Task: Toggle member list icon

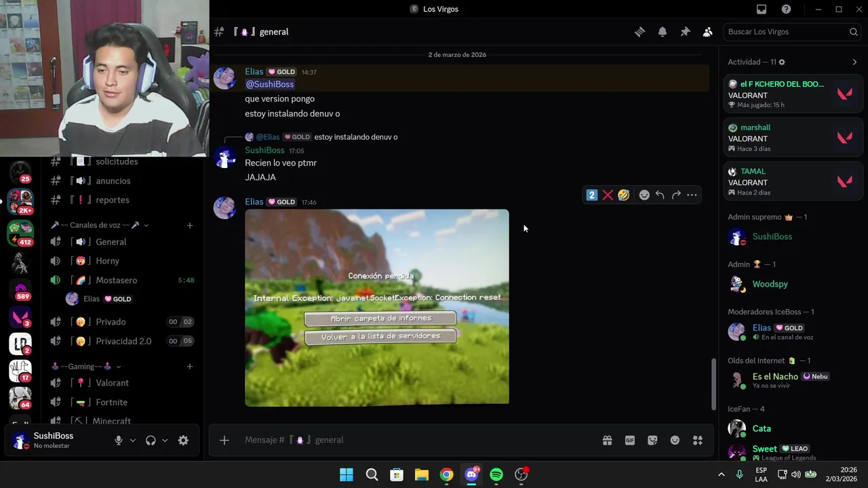Action: (707, 32)
